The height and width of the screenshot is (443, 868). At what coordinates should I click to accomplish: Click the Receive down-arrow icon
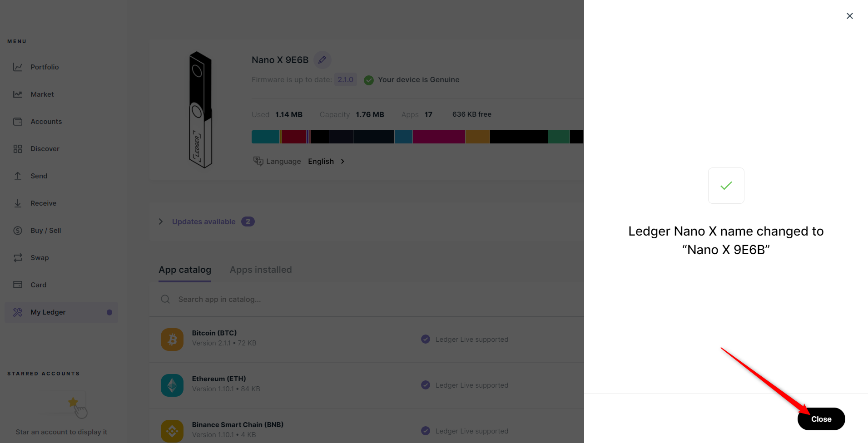tap(18, 203)
